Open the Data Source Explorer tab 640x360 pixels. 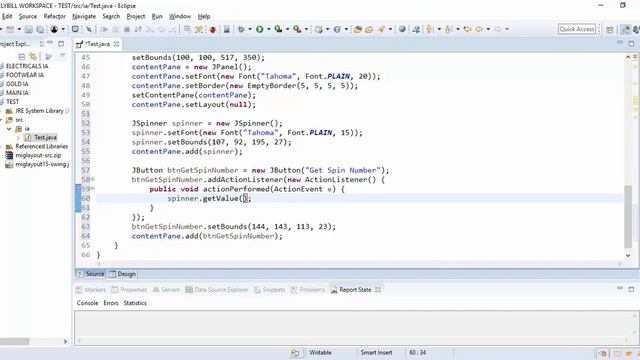click(x=216, y=290)
